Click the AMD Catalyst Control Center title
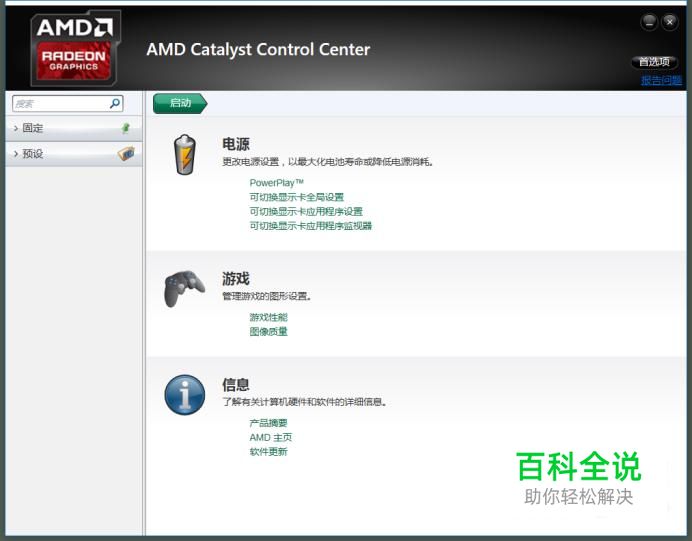This screenshot has width=692, height=541. 258,49
